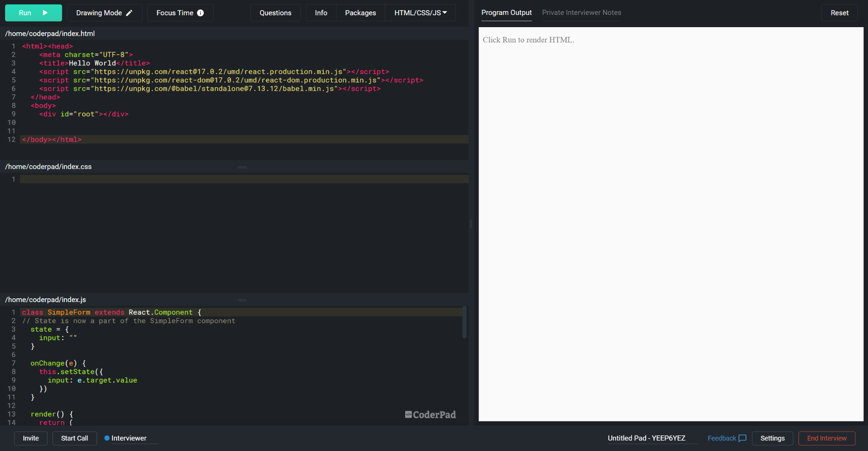The image size is (868, 451).
Task: Click the <title>Hello World</title> line
Action: pos(95,63)
